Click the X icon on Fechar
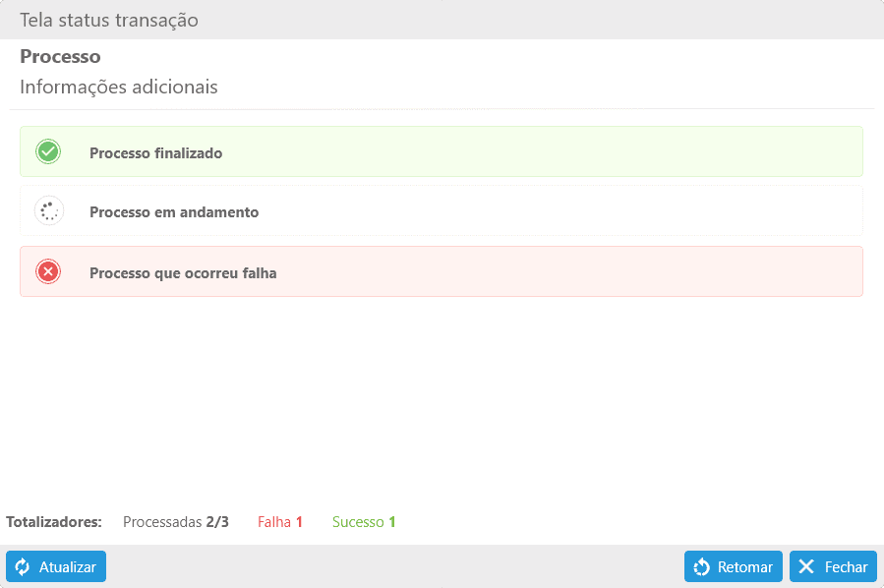 [x=806, y=567]
